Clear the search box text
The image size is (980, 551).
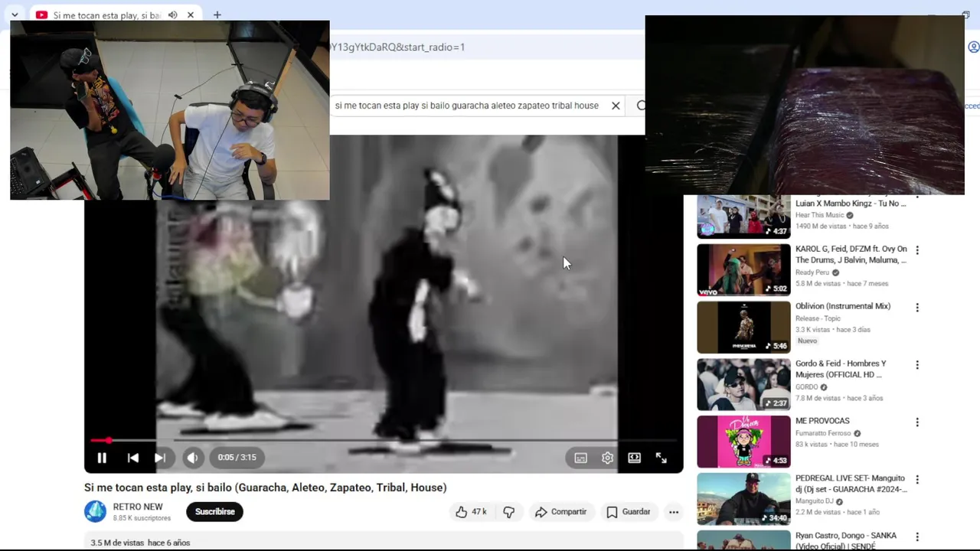616,106
